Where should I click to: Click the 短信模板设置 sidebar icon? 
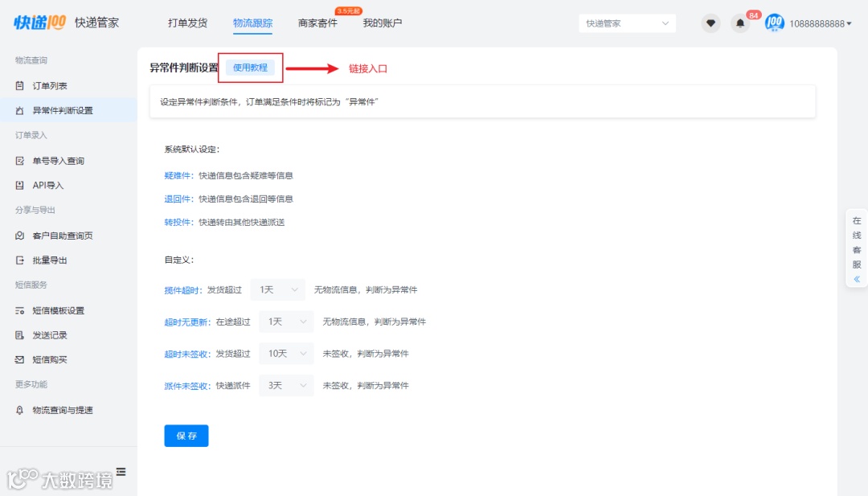20,310
